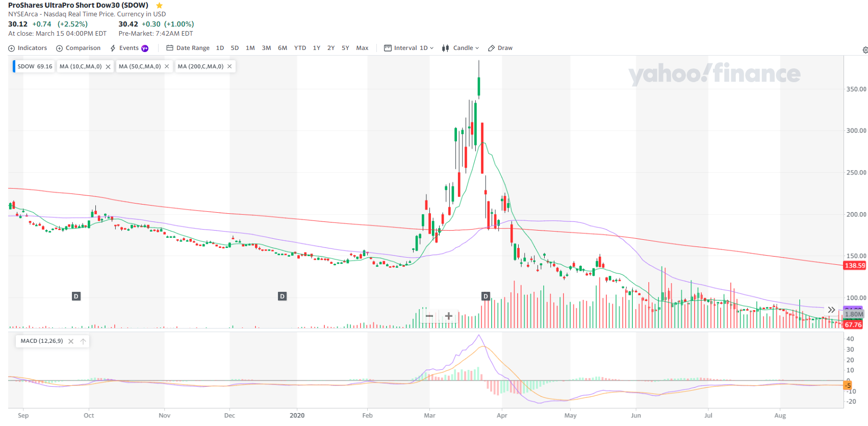Expand the Interval 1D dropdown
Screen dimensions: 868x426
[409, 48]
